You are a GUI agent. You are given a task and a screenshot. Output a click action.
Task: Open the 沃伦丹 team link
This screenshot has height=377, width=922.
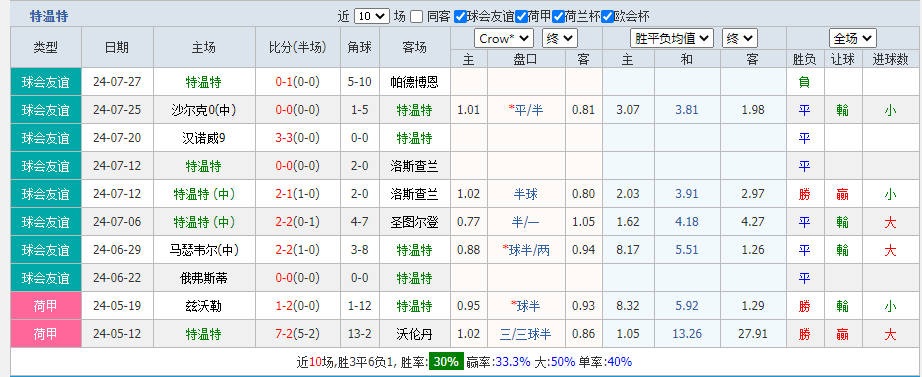pos(415,335)
